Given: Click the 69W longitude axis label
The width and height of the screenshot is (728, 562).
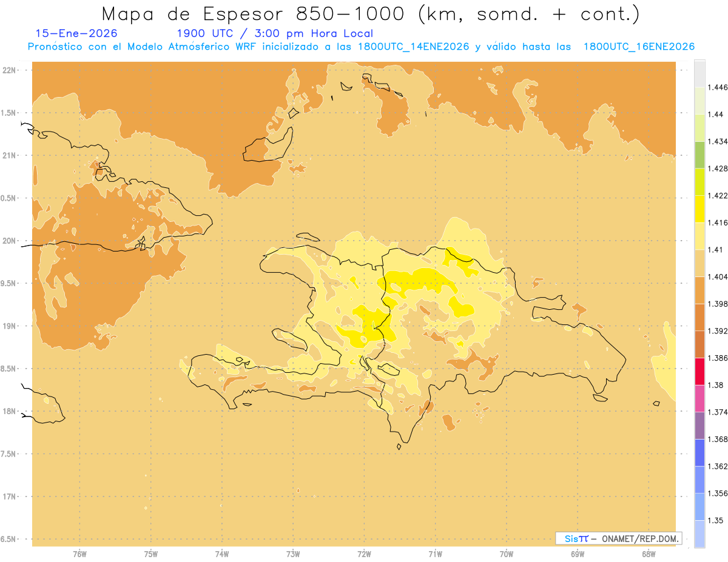Looking at the screenshot, I should (578, 554).
